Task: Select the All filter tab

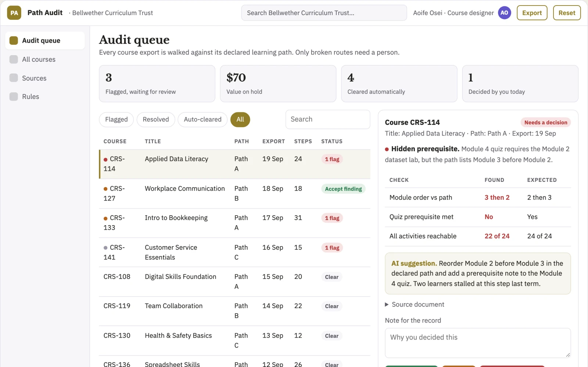Action: click(x=240, y=119)
